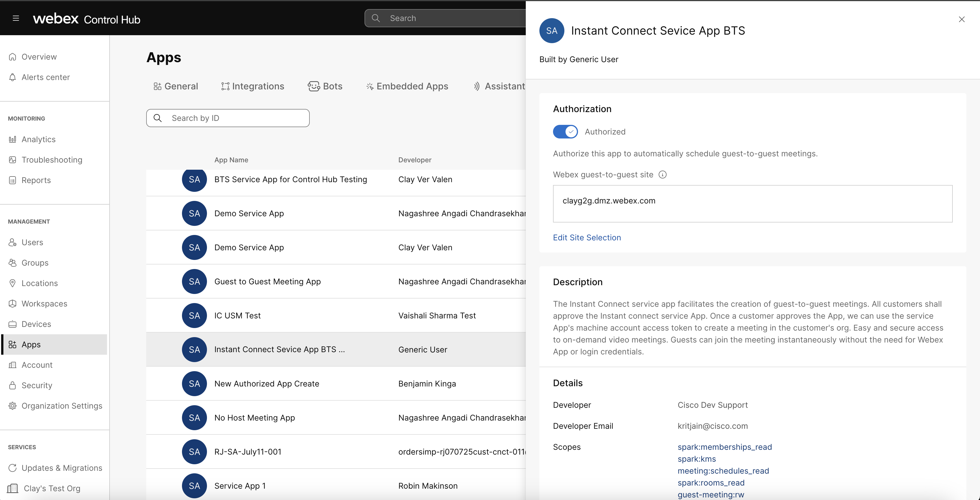Click Edit Site Selection link
This screenshot has height=500, width=980.
click(587, 238)
